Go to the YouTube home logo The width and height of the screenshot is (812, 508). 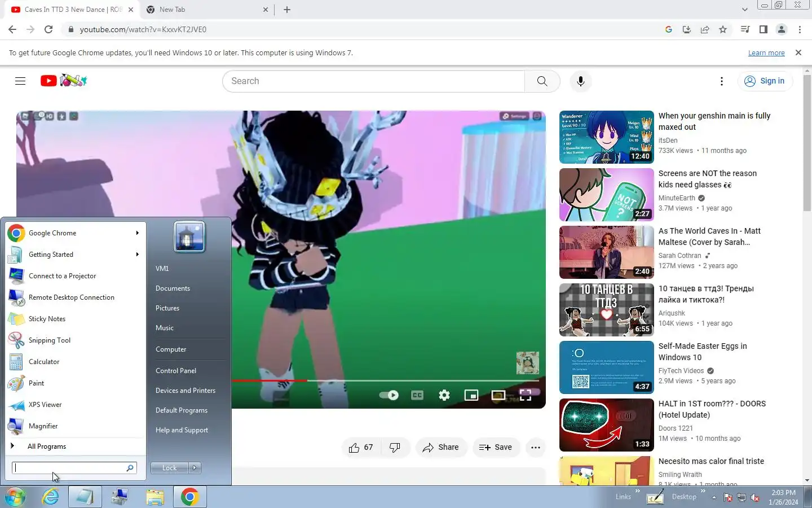click(64, 81)
